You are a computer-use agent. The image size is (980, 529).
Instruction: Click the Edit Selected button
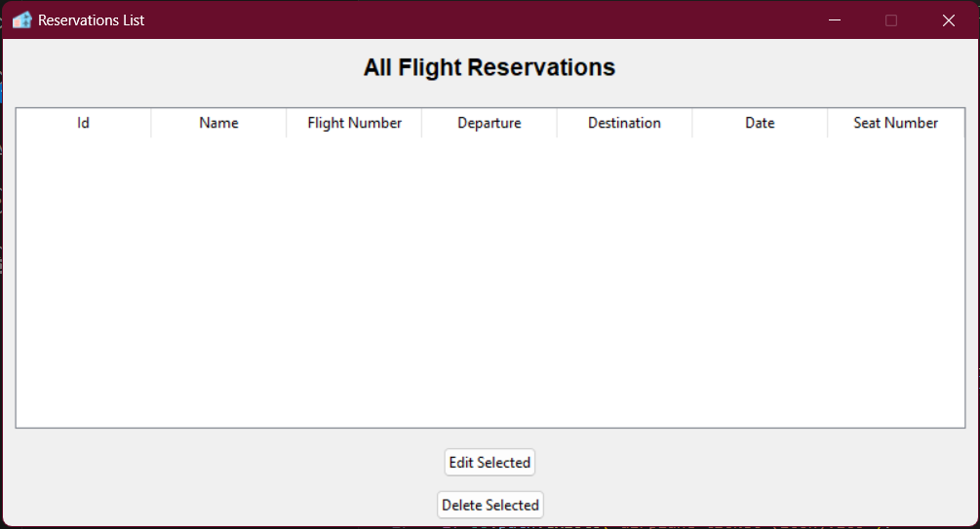(490, 462)
